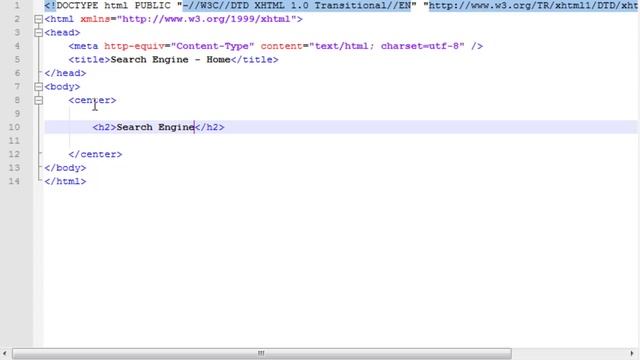Click the opening <center> tag

(92, 100)
